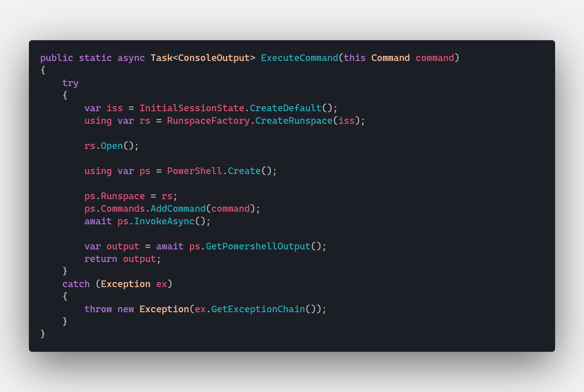584x392 pixels.
Task: Click the rs.Open() statement
Action: tap(111, 146)
